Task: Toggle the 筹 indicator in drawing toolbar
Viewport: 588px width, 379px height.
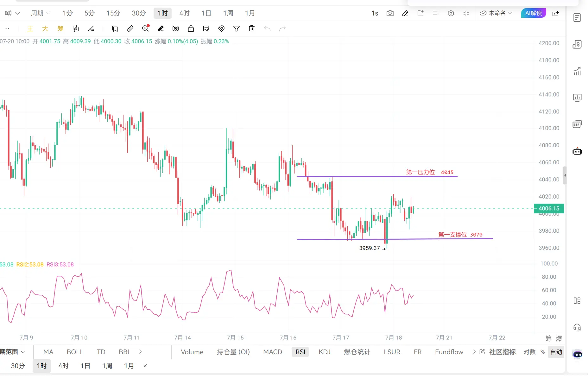Action: [60, 29]
